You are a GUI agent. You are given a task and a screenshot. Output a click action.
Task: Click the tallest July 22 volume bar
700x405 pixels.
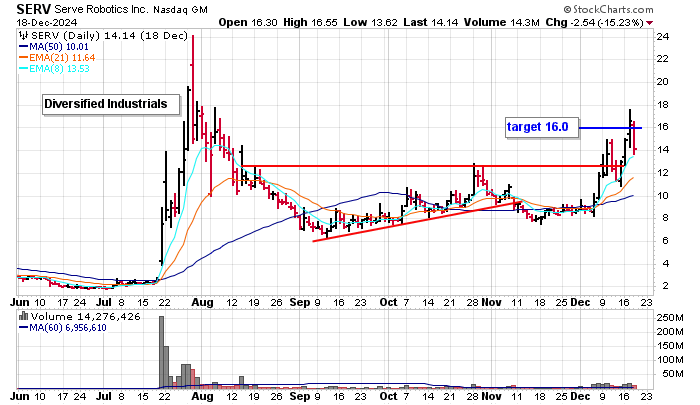pyautogui.click(x=161, y=352)
